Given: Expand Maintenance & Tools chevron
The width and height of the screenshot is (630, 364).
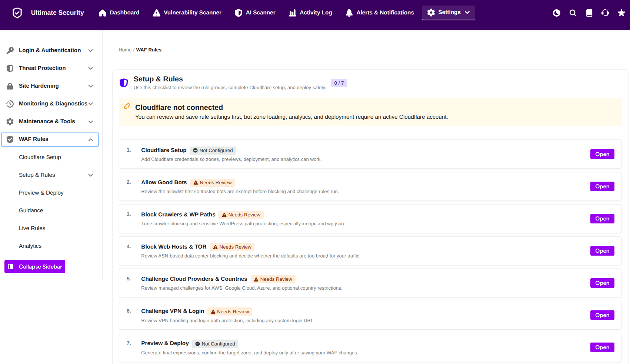Looking at the screenshot, I should point(91,122).
